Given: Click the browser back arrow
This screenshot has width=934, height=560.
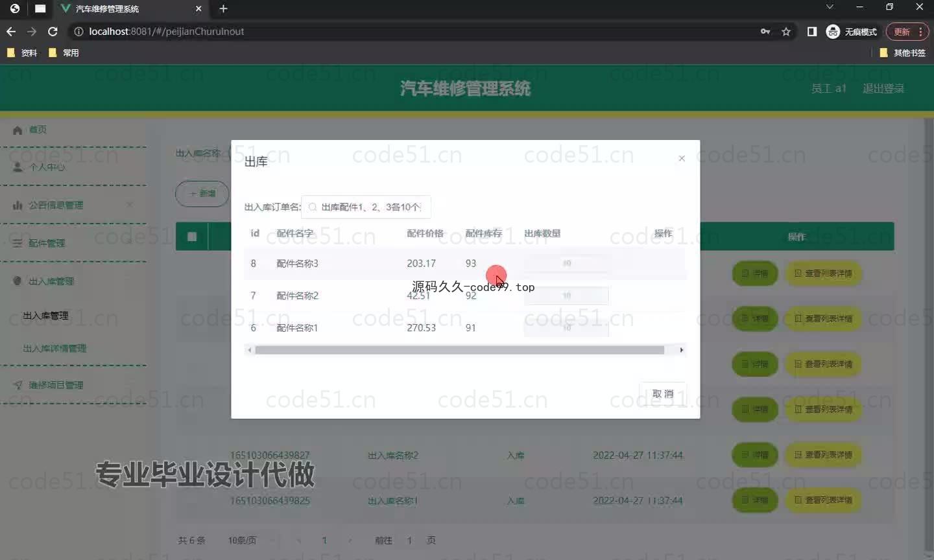Looking at the screenshot, I should [x=11, y=32].
